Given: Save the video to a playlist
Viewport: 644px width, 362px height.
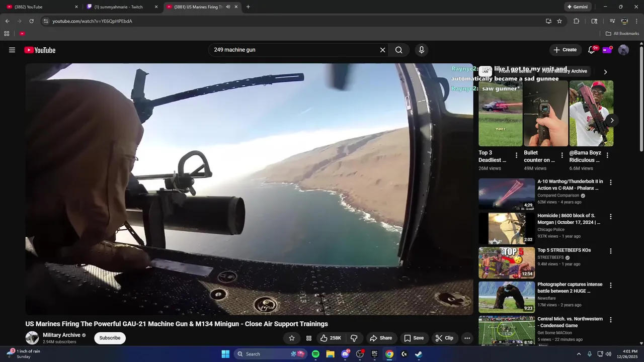Looking at the screenshot, I should tap(414, 338).
